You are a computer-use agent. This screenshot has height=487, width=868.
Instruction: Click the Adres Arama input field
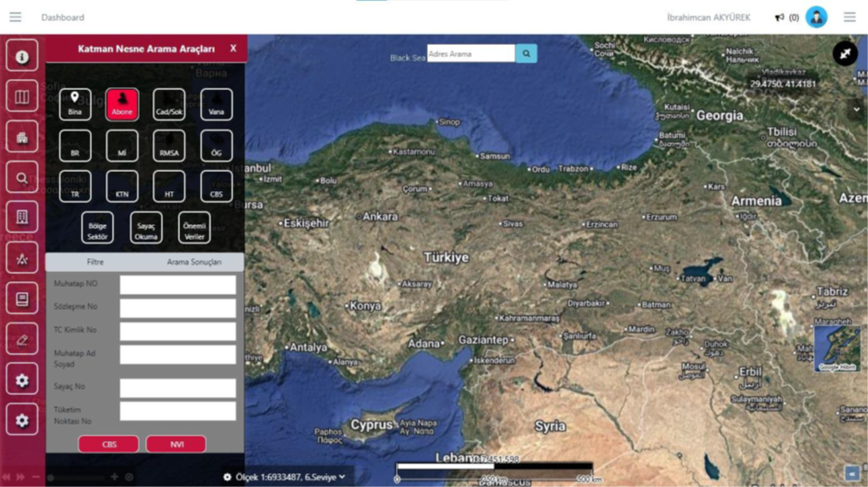pos(470,54)
